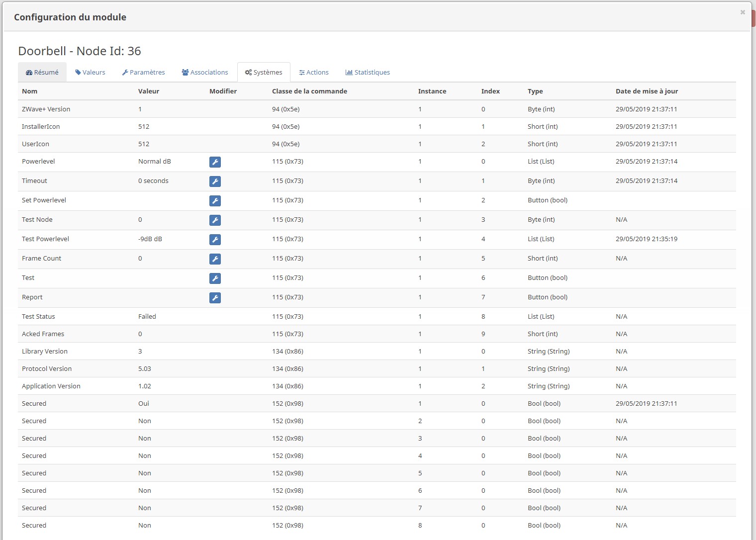Click the Test Status row name
This screenshot has height=540, width=756.
pos(38,316)
